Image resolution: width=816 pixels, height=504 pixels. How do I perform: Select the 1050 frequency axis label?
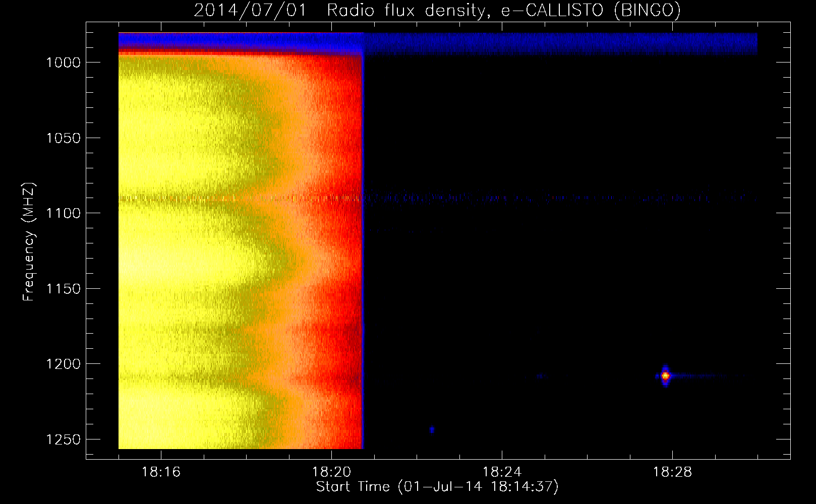pyautogui.click(x=63, y=138)
